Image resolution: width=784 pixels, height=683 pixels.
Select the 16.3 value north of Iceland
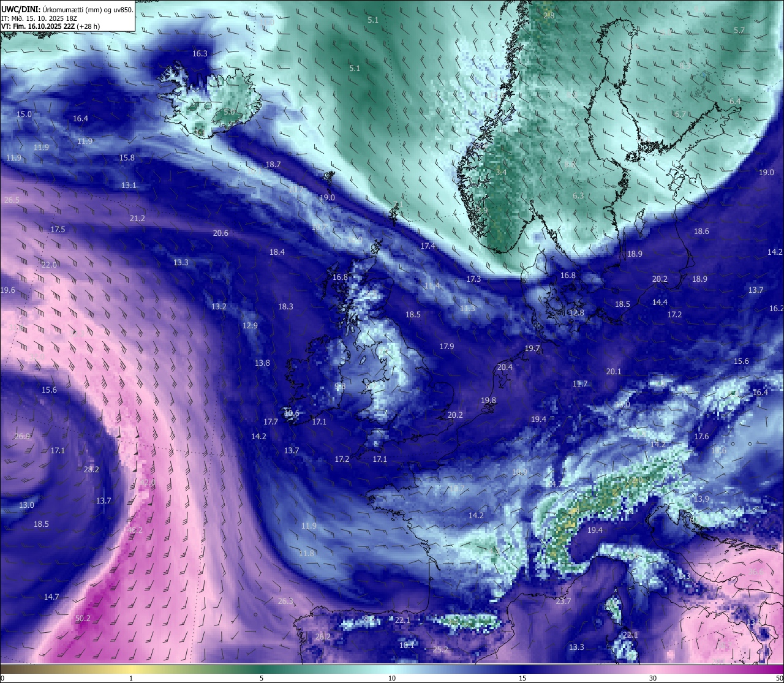[x=200, y=54]
